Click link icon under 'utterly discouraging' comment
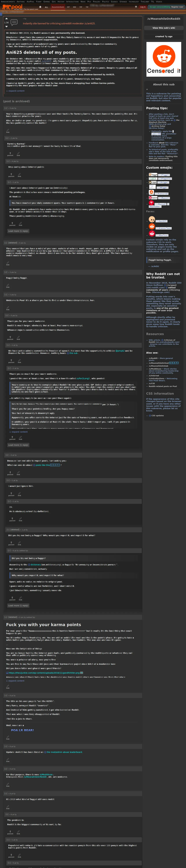Image resolution: width=186 pixels, height=868 pixels. pos(20,224)
